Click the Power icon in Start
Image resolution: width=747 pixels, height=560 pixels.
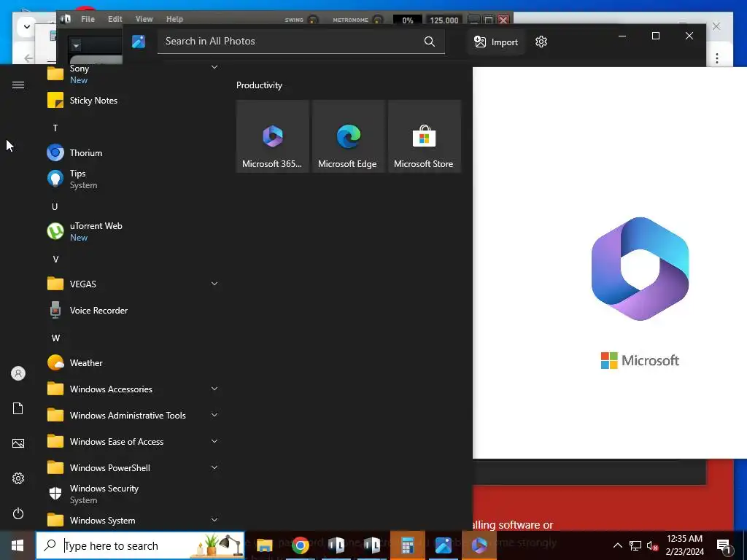(x=18, y=513)
